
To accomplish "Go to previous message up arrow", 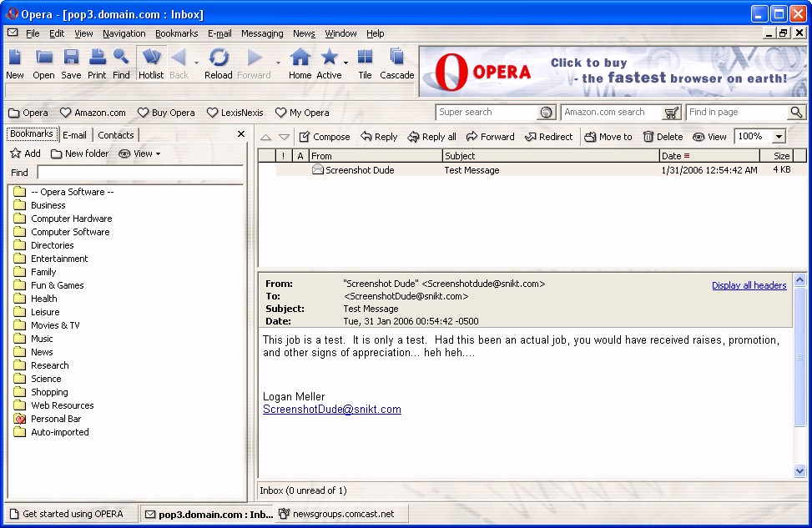I will click(265, 137).
